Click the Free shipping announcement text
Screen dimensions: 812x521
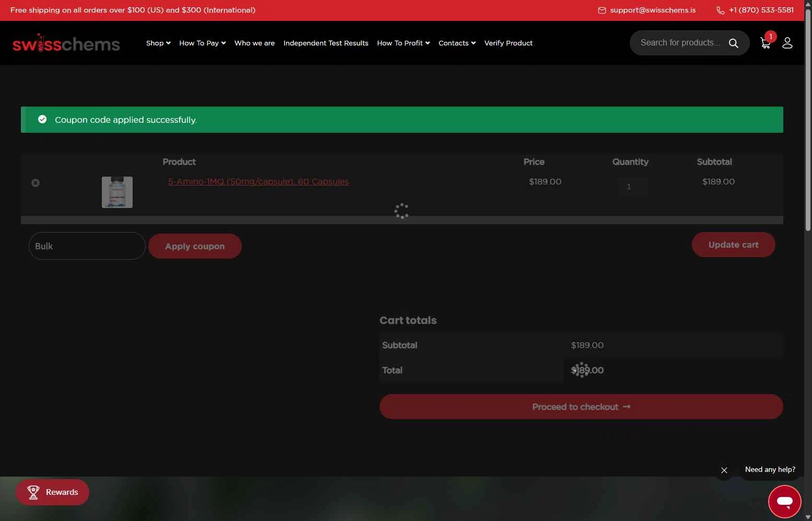click(133, 10)
